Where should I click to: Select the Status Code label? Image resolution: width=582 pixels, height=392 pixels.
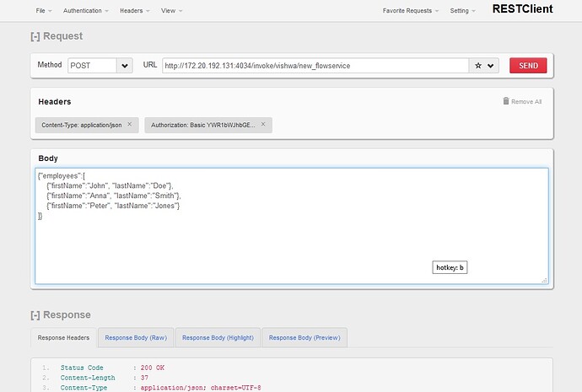click(82, 368)
